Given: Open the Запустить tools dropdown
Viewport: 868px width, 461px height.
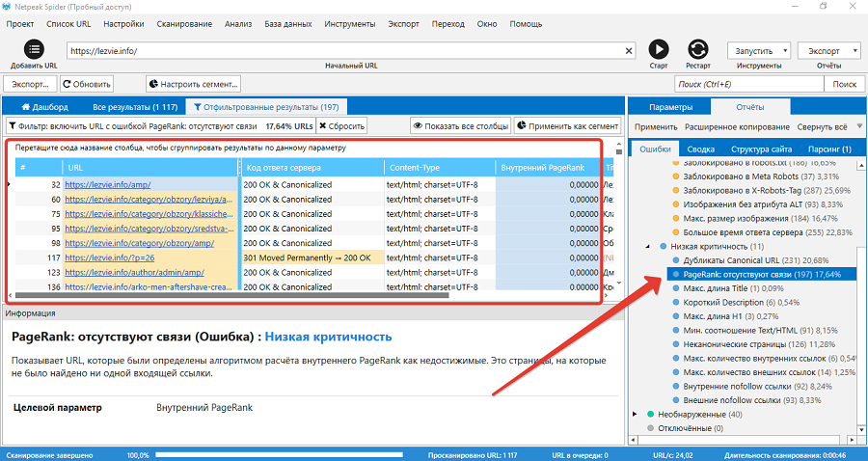Looking at the screenshot, I should [x=758, y=51].
